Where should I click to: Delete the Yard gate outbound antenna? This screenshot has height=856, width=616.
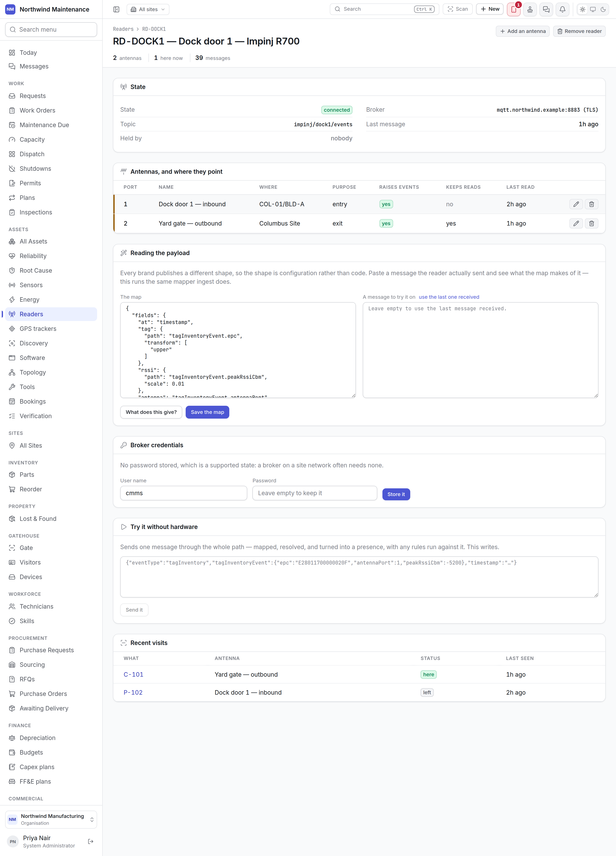pyautogui.click(x=591, y=223)
